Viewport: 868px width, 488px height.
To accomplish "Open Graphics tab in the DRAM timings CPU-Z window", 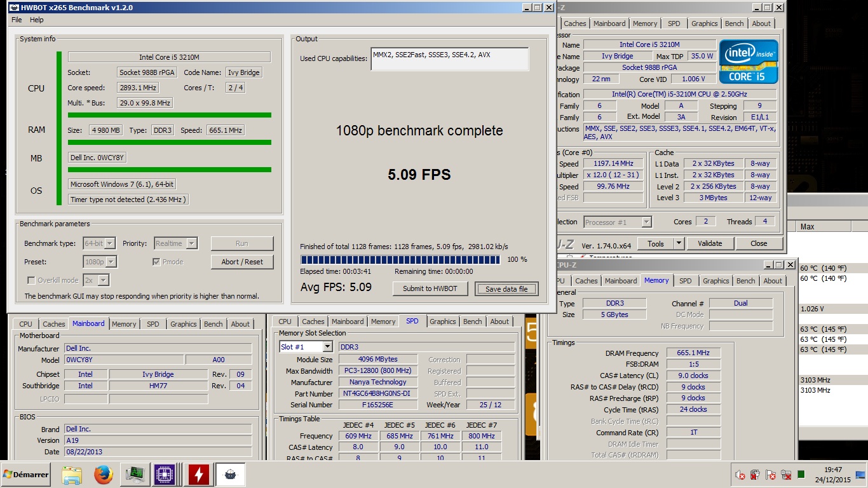I will coord(715,281).
